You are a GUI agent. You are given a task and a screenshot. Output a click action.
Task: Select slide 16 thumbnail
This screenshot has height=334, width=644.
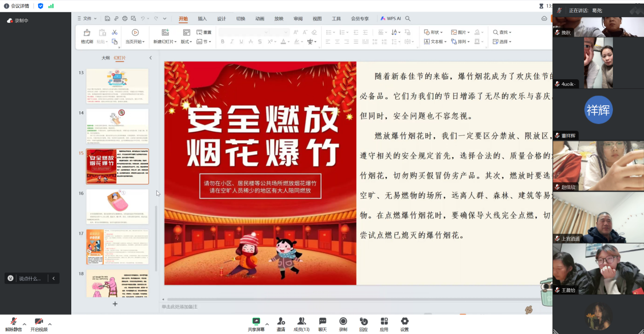117,206
